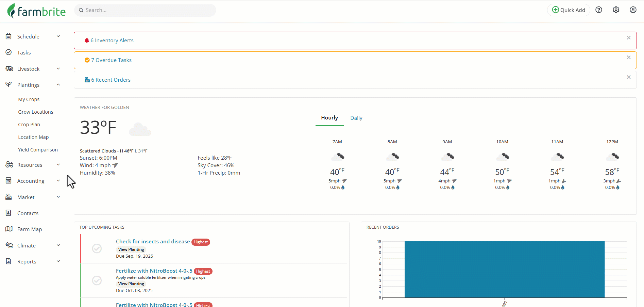This screenshot has width=644, height=307.
Task: Click the Accounting calculator icon
Action: (x=9, y=181)
